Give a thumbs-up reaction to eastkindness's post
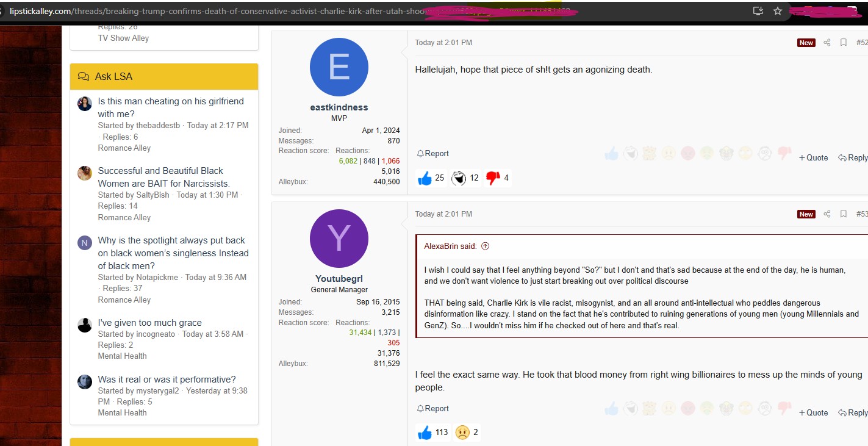The width and height of the screenshot is (868, 446). point(611,154)
